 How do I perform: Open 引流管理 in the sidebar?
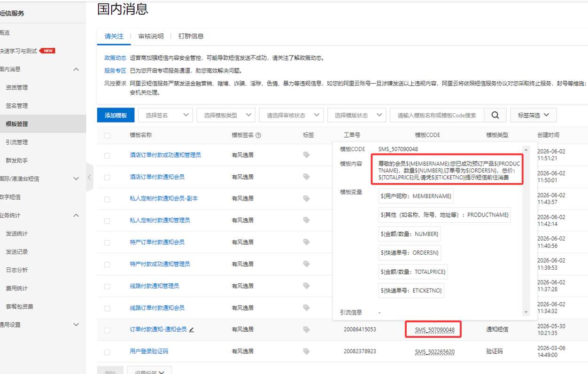point(17,142)
